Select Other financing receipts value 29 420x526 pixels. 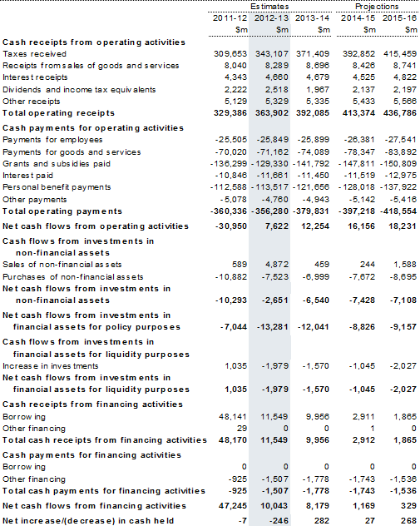(x=242, y=429)
